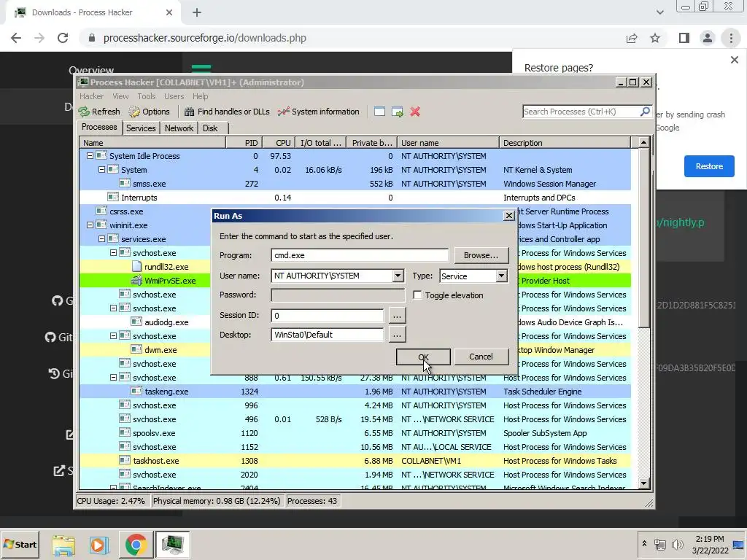
Task: Click the Chrome share icon
Action: [x=632, y=38]
